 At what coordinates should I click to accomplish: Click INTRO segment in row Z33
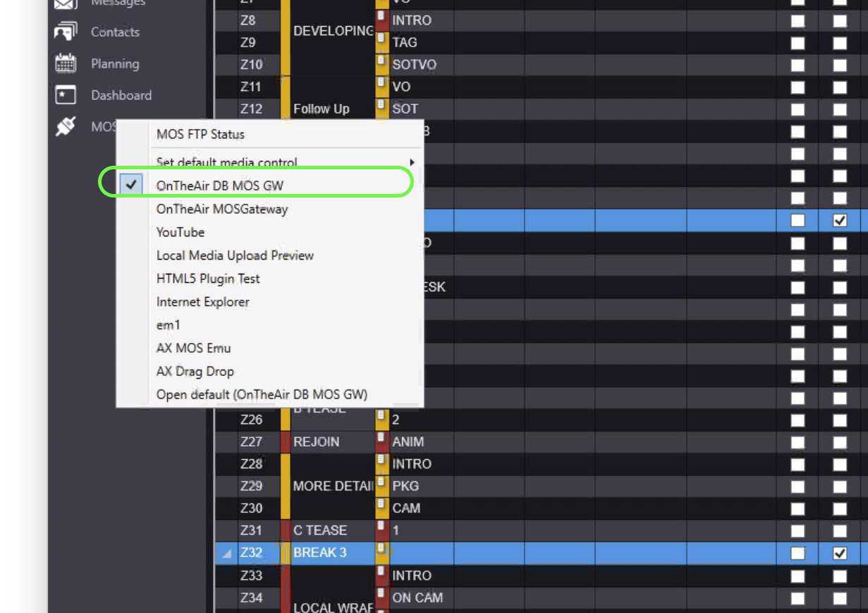[412, 576]
